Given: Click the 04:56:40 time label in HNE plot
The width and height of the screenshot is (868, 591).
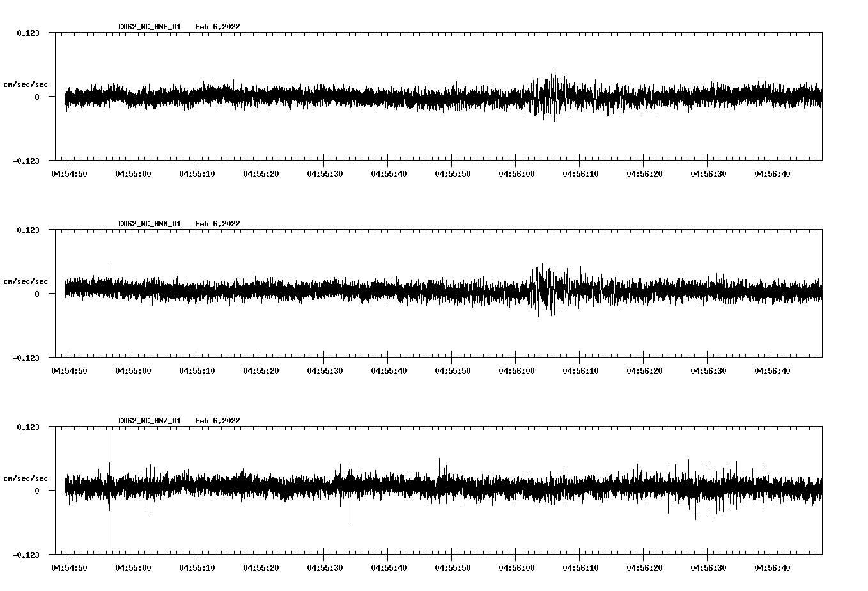Looking at the screenshot, I should click(772, 173).
